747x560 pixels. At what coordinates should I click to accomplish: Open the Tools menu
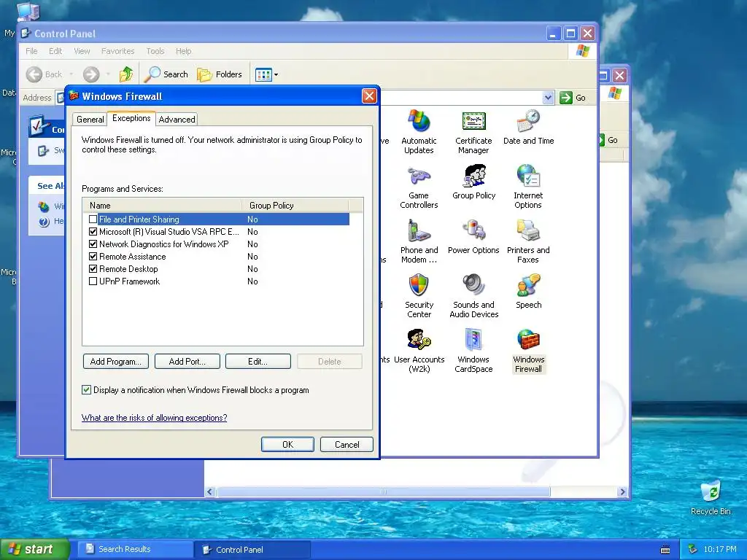pos(155,51)
